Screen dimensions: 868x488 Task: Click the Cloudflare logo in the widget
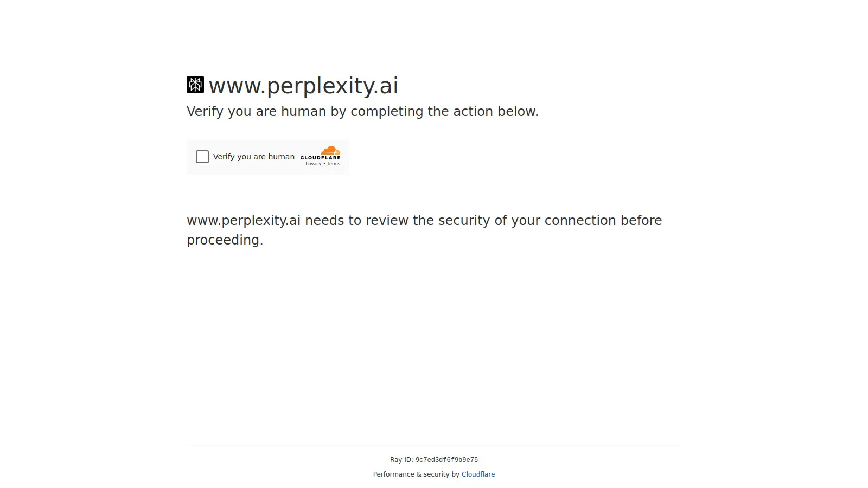tap(321, 153)
